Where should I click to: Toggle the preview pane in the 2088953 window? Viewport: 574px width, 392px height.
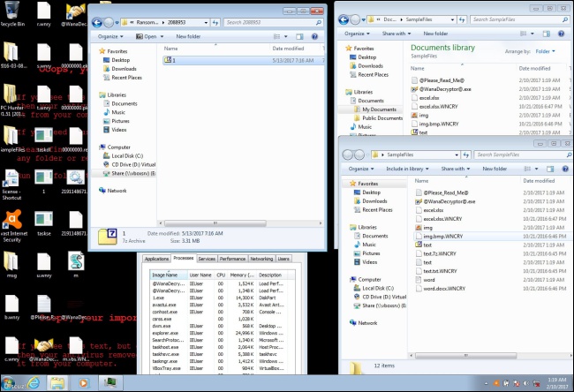300,36
